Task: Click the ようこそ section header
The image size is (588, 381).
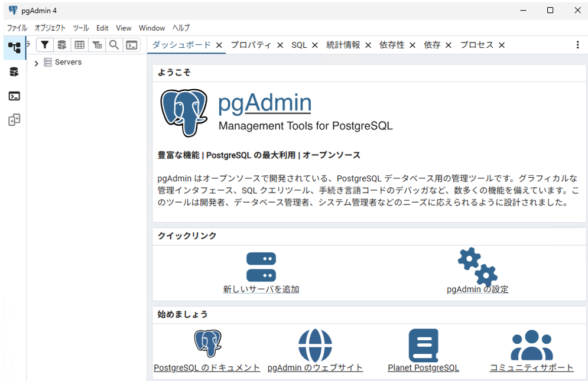Action: [x=174, y=73]
